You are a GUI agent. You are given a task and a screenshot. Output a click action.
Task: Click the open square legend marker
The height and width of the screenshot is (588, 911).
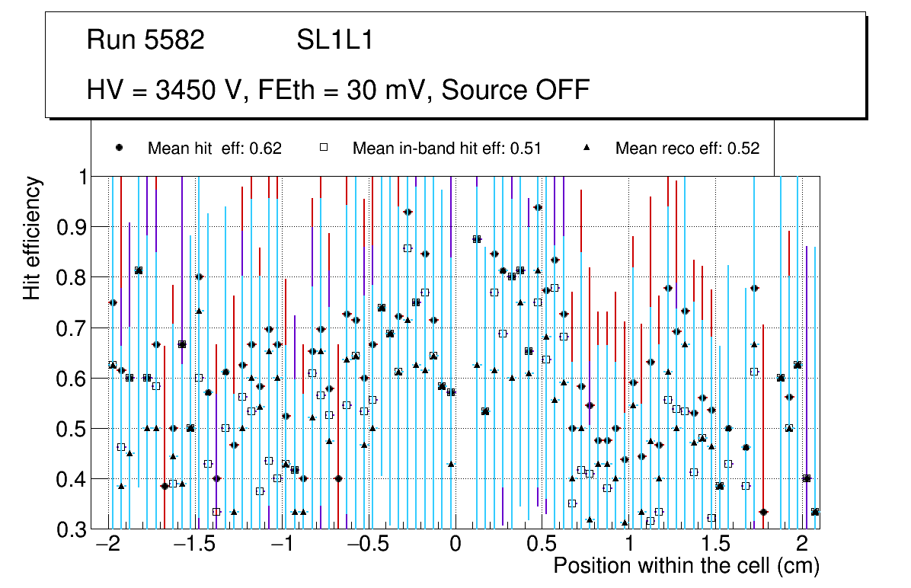coord(324,148)
